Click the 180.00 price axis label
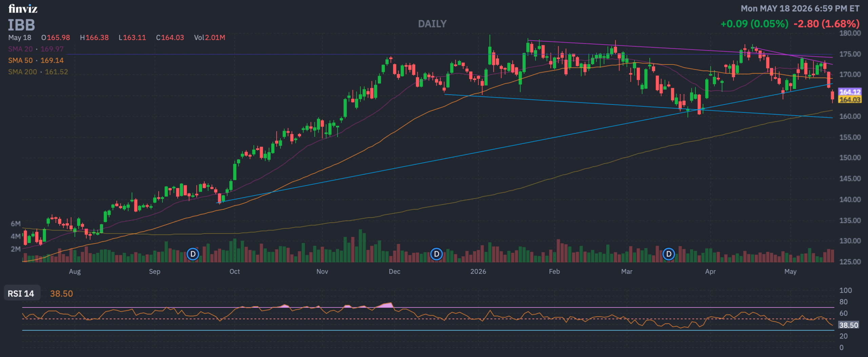Screen dimensions: 868x357 tap(850, 33)
